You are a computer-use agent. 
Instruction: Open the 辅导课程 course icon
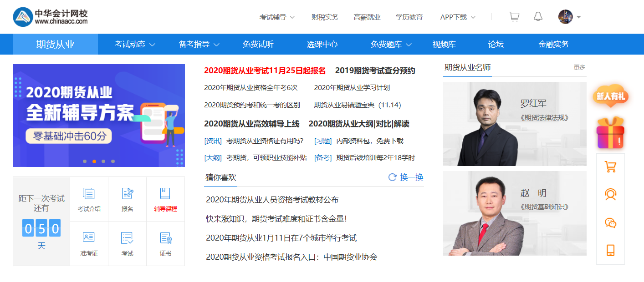[165, 199]
